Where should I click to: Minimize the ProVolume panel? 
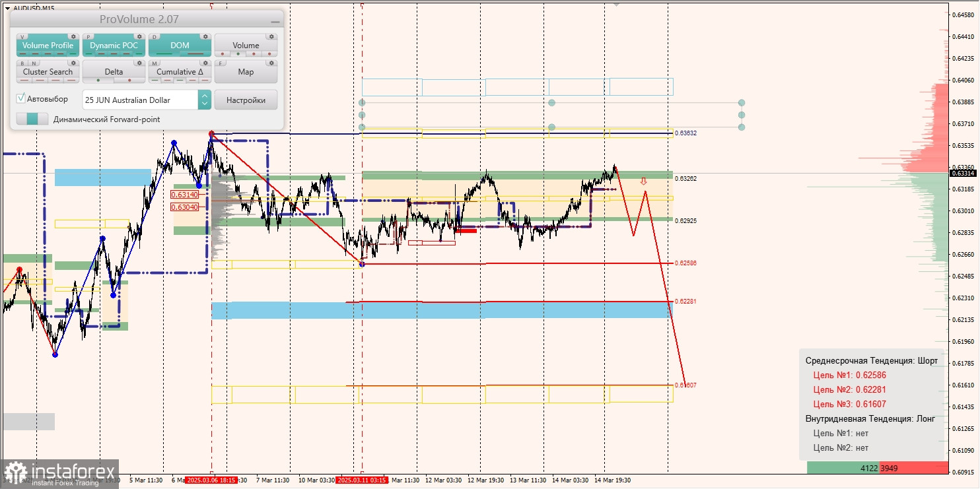tap(275, 22)
